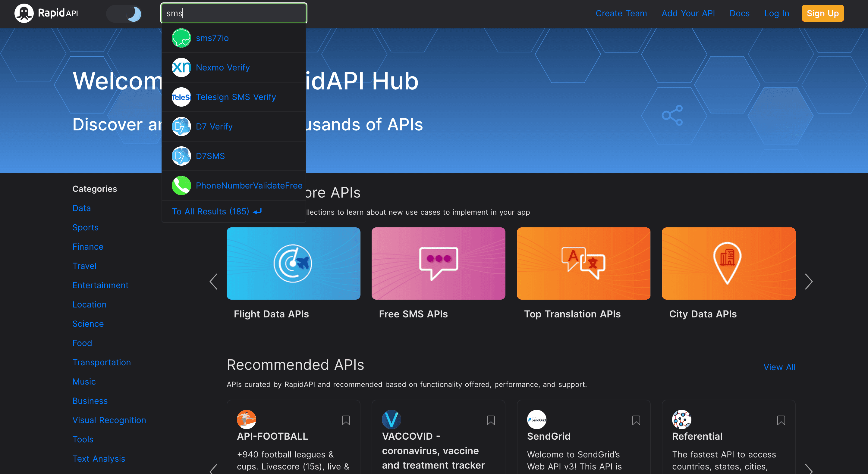Click the VACCOVID logo icon

(392, 419)
